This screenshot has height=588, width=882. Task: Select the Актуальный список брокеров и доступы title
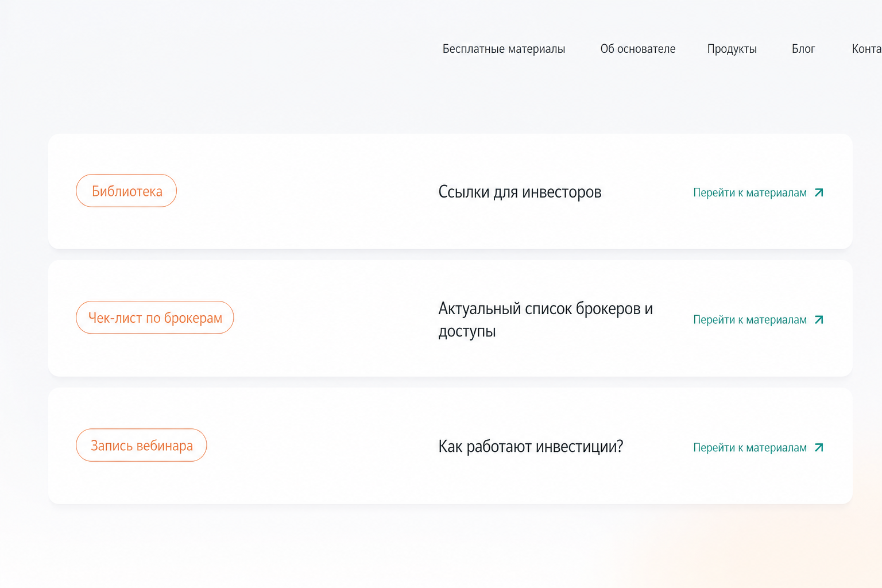coord(546,319)
